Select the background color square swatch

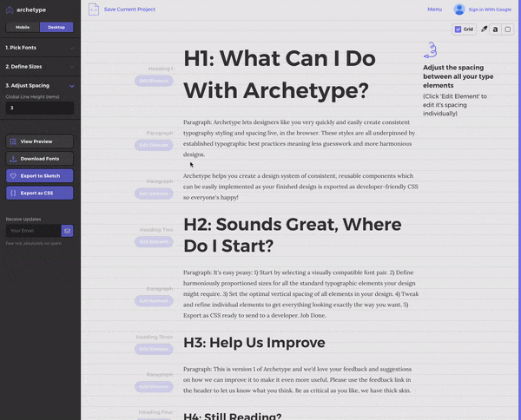[508, 30]
